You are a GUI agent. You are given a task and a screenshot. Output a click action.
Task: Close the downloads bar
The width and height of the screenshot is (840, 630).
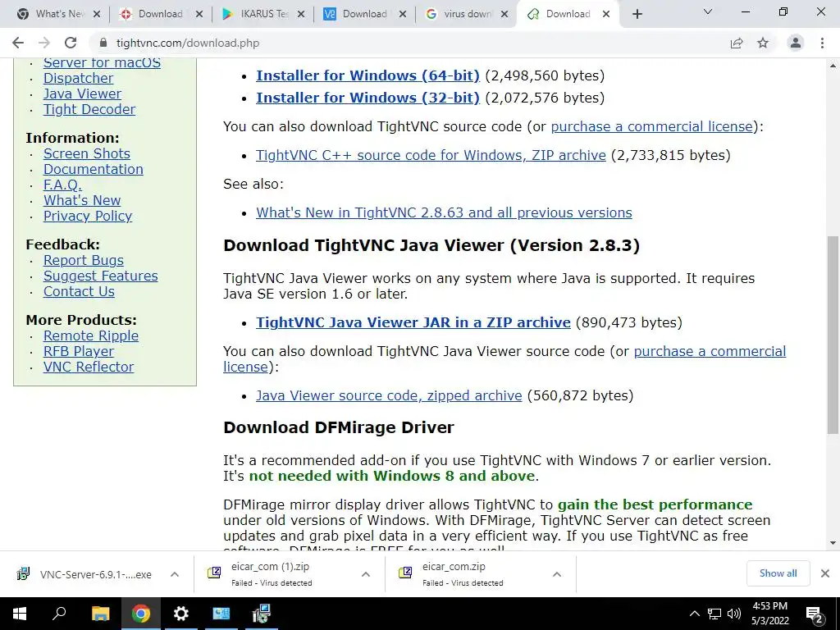coord(825,573)
